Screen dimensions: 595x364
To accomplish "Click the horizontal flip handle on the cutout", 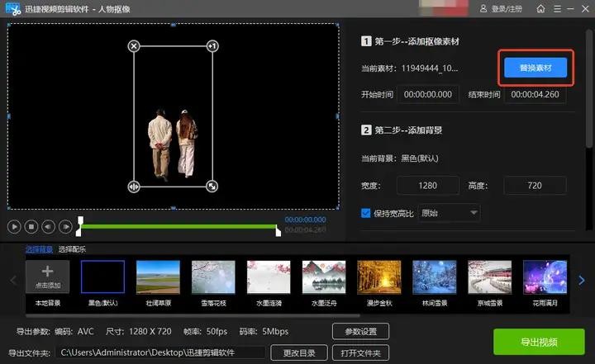I will pos(134,187).
